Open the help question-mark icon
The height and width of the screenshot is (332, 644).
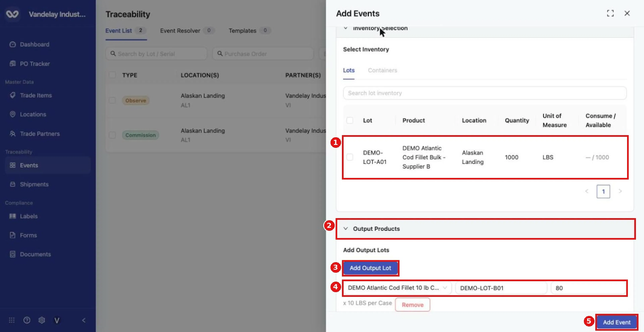pyautogui.click(x=27, y=320)
